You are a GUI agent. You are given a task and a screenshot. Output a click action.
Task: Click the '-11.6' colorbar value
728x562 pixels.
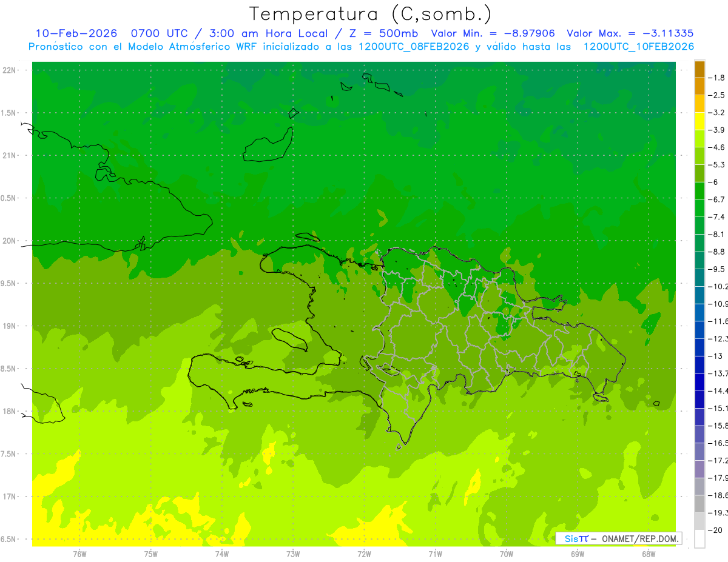pyautogui.click(x=718, y=321)
